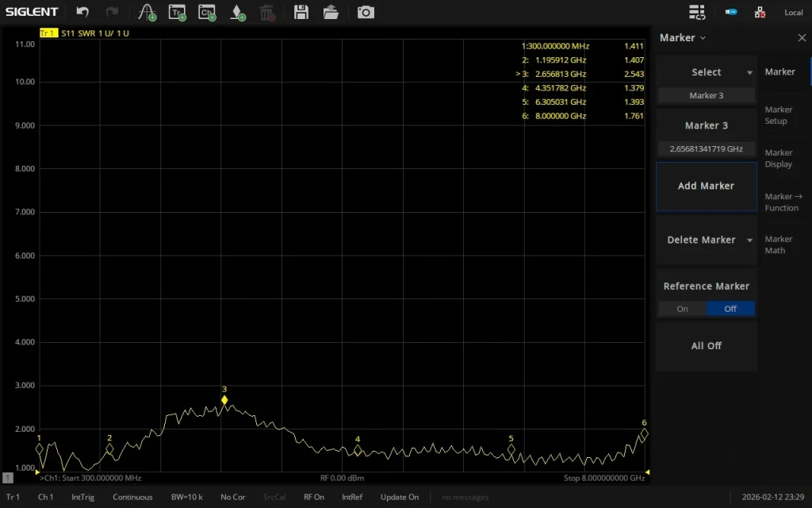
Task: Open the Delete Marker dropdown arrow
Action: (749, 240)
